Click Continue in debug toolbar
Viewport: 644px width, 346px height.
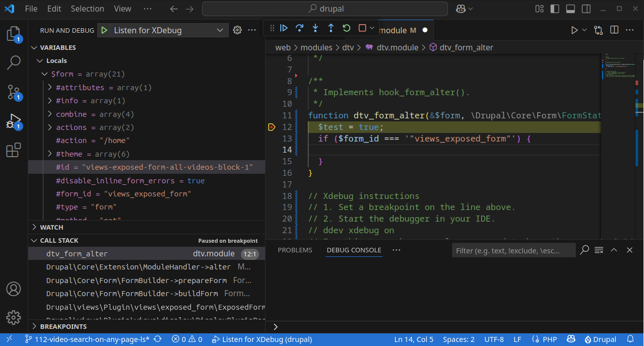coord(284,28)
